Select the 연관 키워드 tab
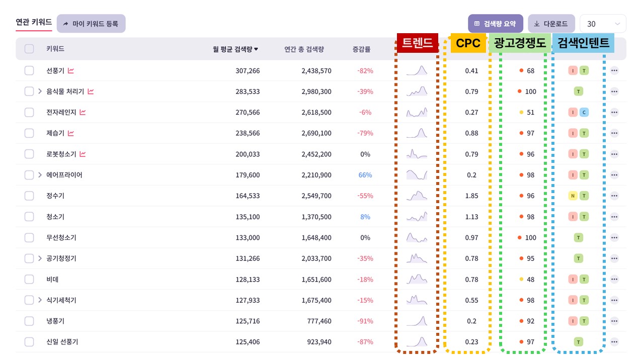644x362 pixels. tap(34, 22)
